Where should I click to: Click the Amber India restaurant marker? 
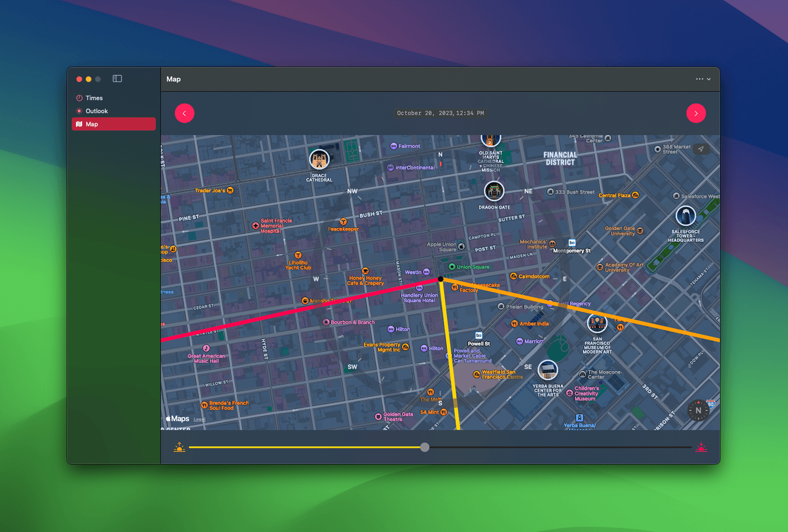click(514, 323)
